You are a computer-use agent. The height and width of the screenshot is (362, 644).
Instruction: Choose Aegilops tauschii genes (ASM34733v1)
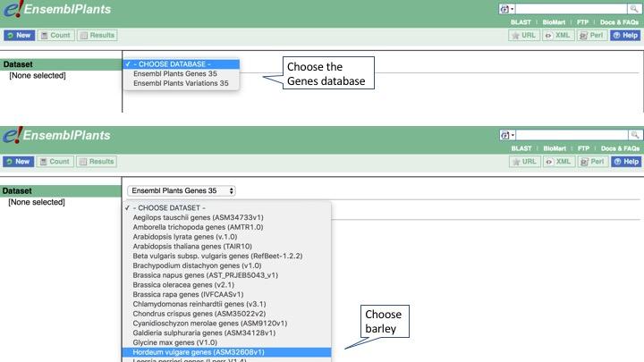click(226, 217)
